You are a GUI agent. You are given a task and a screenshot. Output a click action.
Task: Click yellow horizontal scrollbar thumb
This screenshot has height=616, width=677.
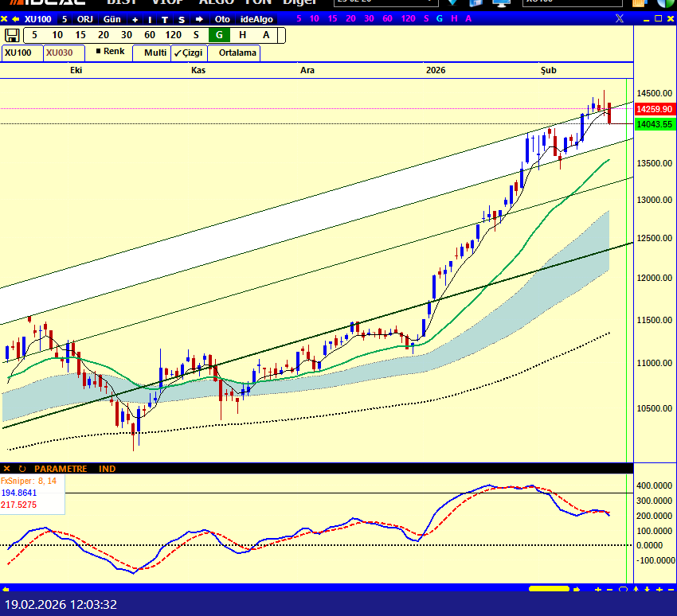tap(550, 589)
